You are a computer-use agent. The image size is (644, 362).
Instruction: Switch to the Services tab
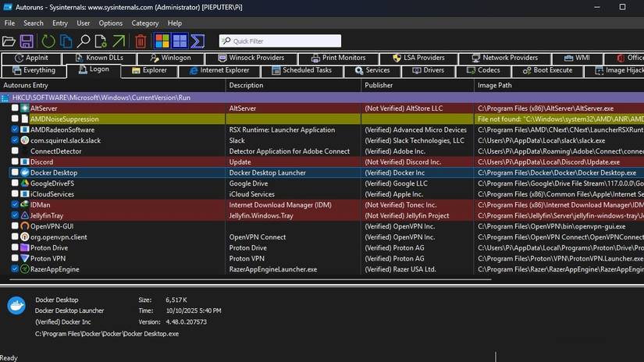point(372,70)
